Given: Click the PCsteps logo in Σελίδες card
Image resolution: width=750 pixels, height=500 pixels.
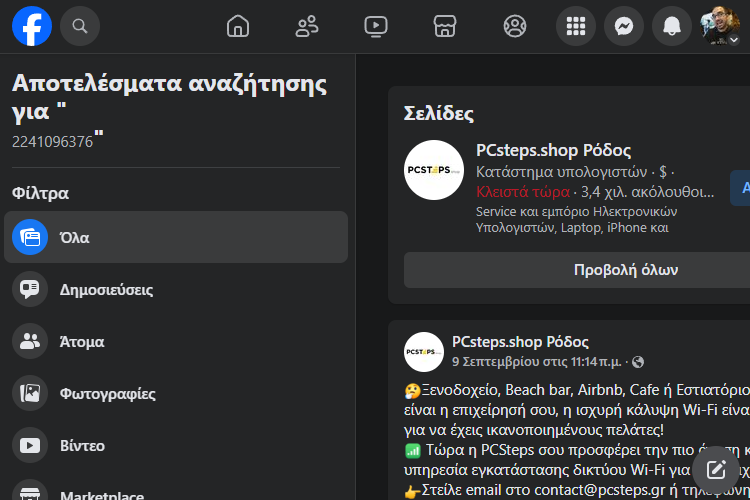Looking at the screenshot, I should (x=434, y=170).
